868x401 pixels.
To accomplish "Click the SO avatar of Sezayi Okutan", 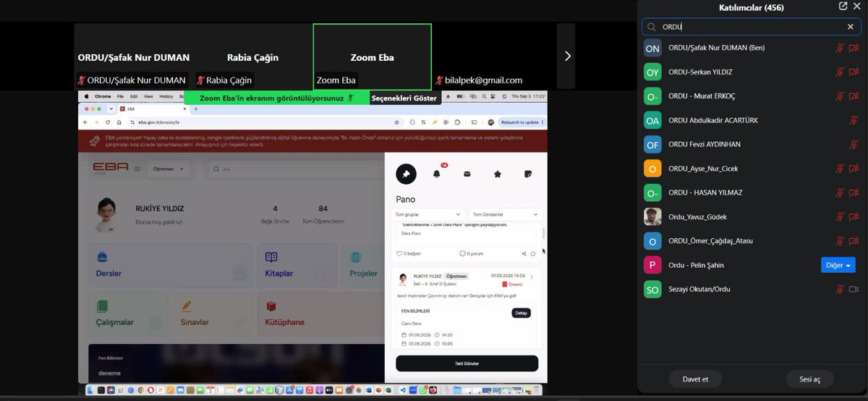I will [652, 290].
